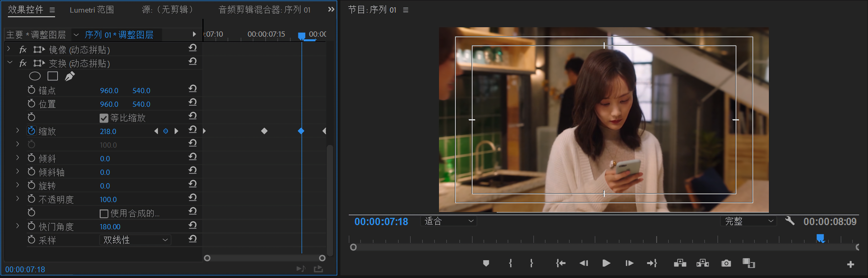868x278 pixels.
Task: Collapse the 变换 effect
Action: pos(10,62)
